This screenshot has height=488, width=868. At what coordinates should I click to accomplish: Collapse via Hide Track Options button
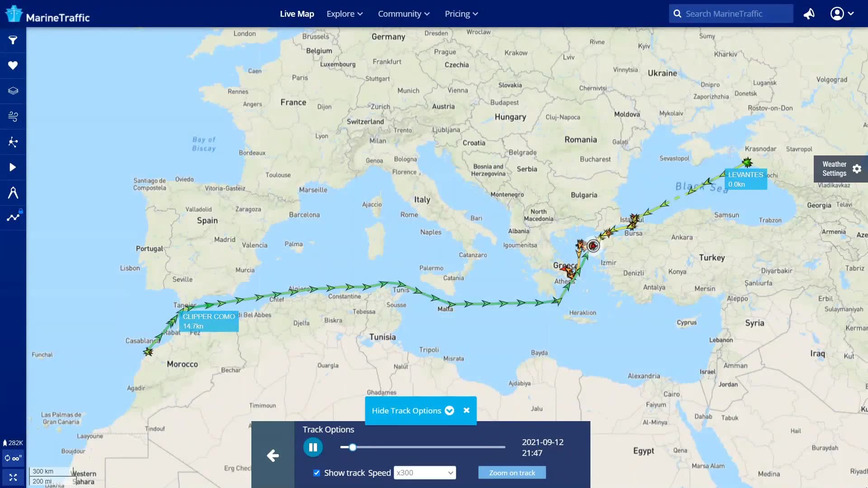click(x=413, y=410)
